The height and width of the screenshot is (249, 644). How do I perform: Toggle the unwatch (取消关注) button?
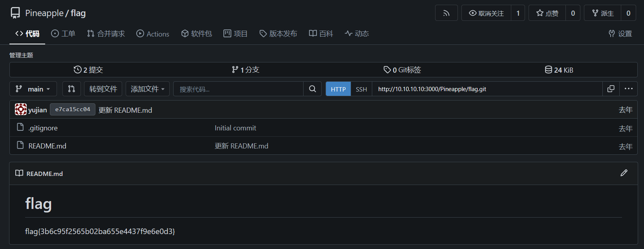[x=486, y=13]
